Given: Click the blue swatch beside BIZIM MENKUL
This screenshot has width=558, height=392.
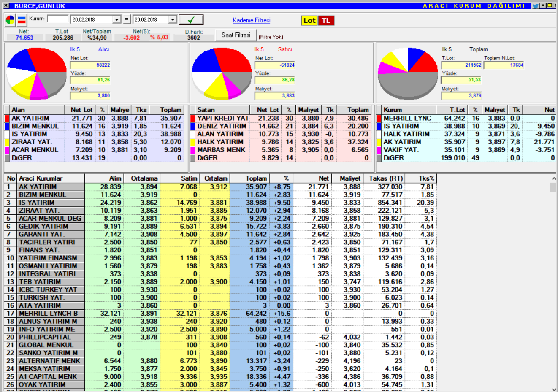Looking at the screenshot, I should [7, 126].
